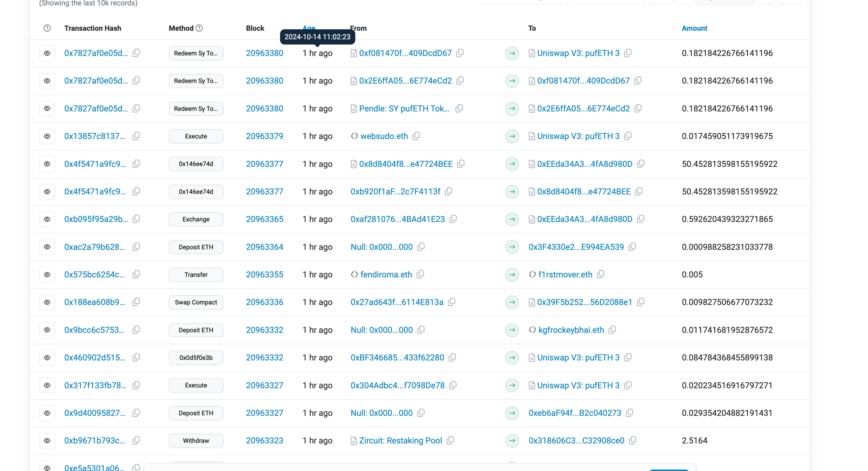Open transaction 0x460902d515 details
Viewport: 868px width, 471px height.
point(95,358)
